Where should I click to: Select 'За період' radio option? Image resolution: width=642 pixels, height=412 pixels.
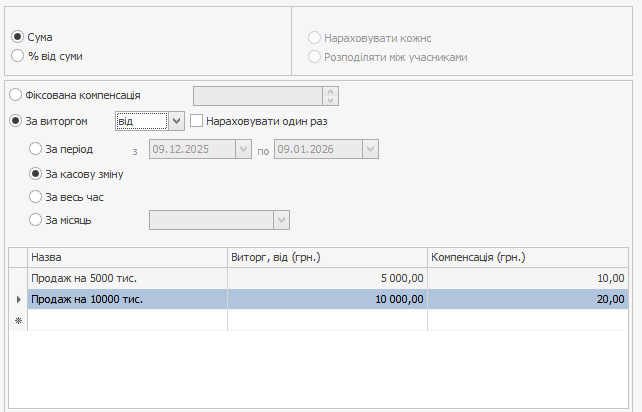37,149
